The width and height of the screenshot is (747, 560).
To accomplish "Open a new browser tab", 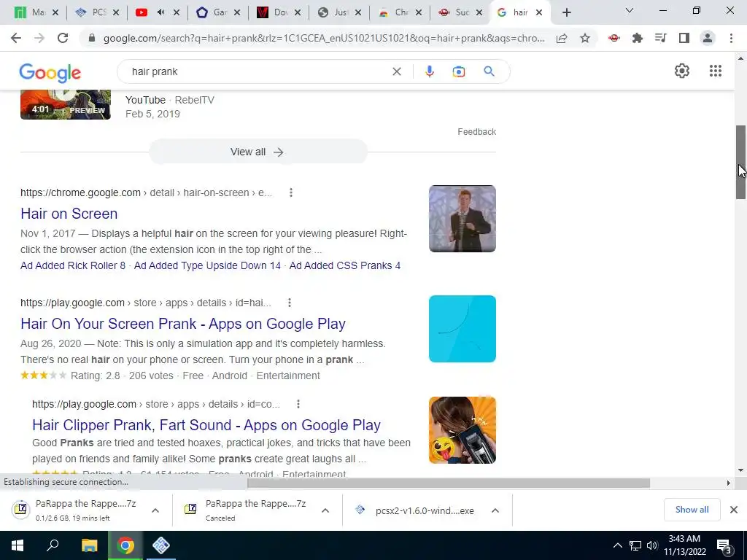I will tap(566, 12).
